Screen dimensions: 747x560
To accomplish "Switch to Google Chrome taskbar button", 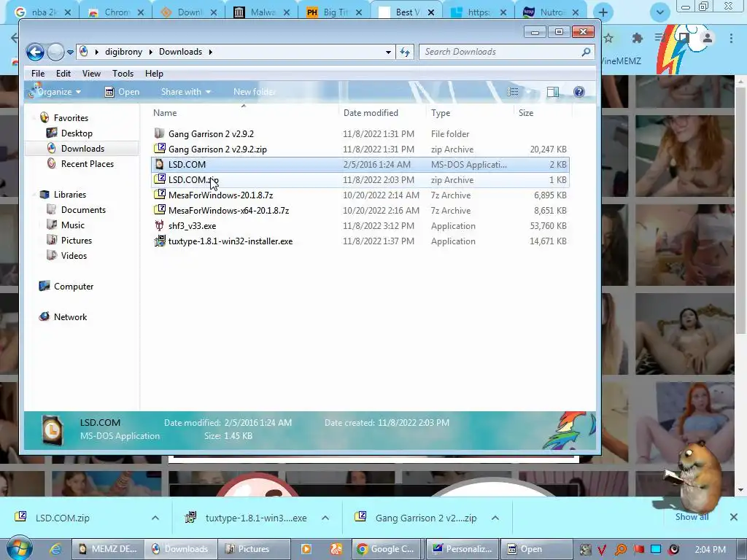I will click(385, 549).
